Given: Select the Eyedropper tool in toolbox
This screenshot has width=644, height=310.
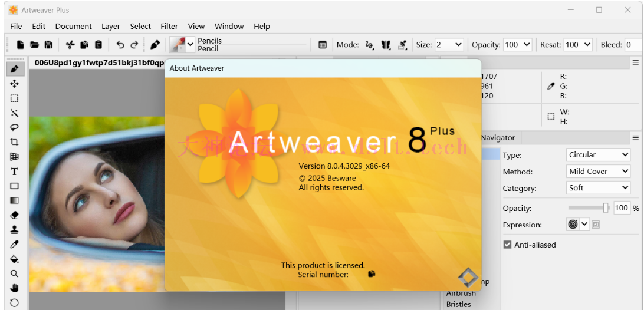Looking at the screenshot, I should point(14,245).
